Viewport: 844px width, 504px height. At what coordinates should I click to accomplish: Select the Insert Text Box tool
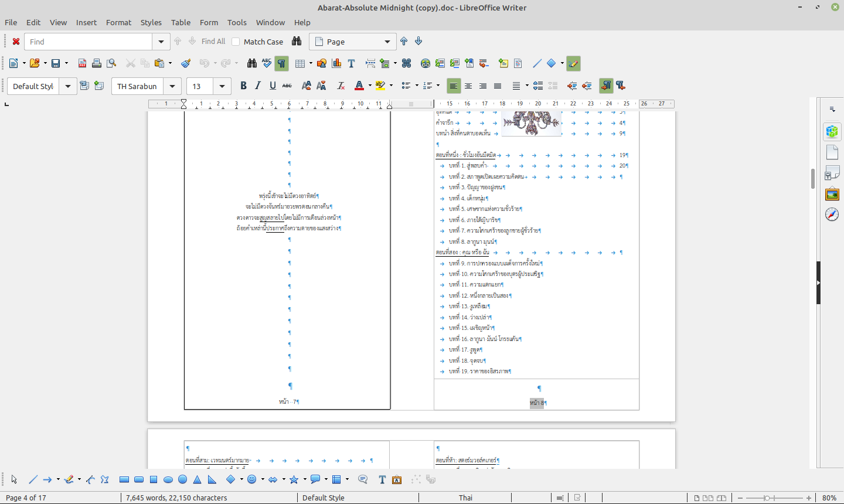coord(351,63)
